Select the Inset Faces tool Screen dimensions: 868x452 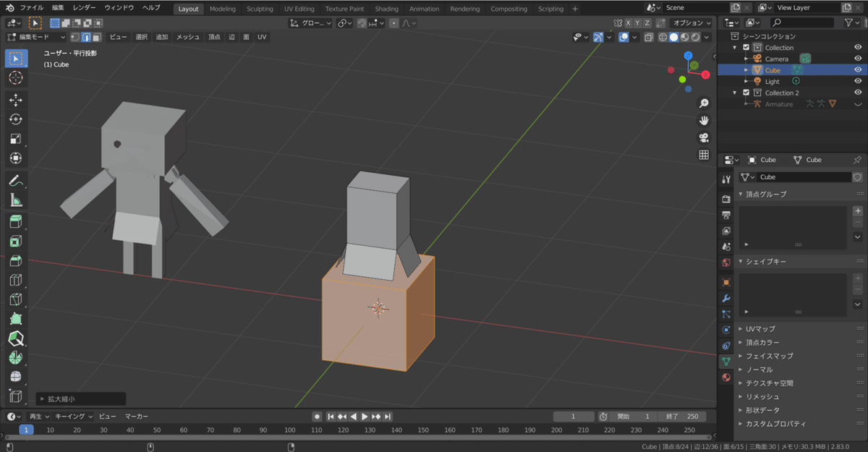click(16, 242)
